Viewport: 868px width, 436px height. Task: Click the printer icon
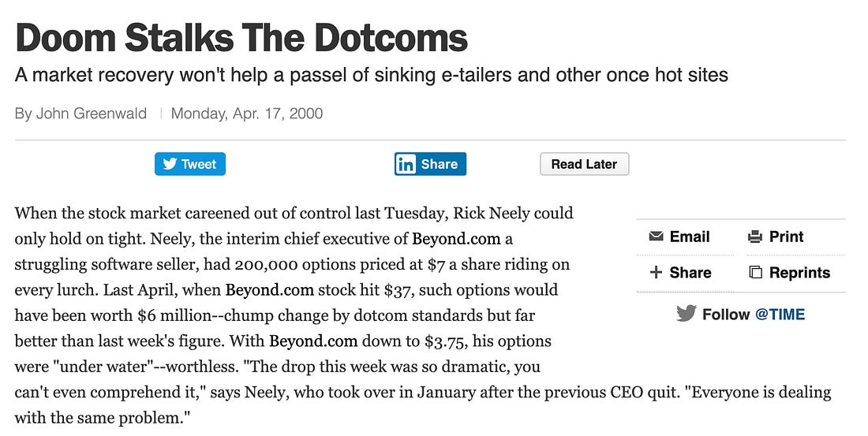point(755,237)
